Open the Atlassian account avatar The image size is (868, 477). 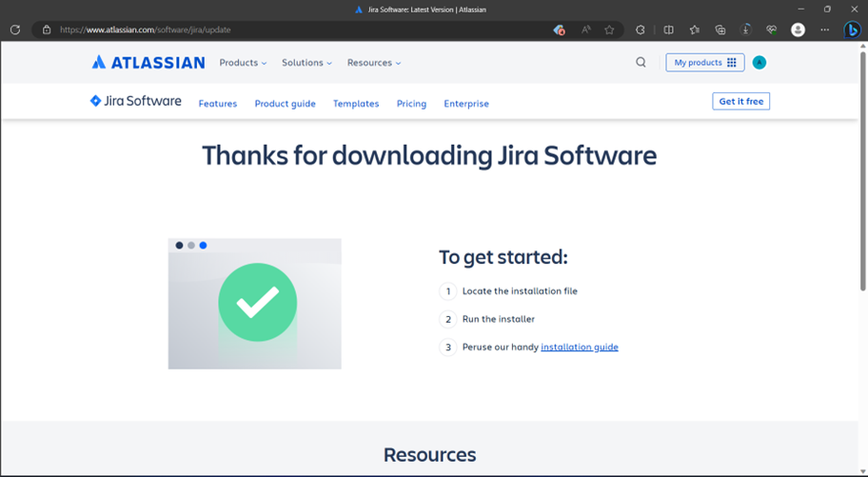tap(759, 63)
